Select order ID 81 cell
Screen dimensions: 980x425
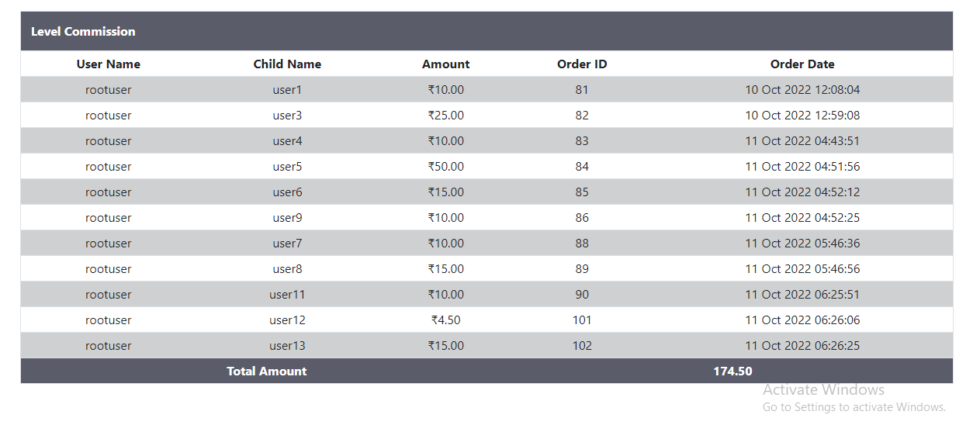tap(582, 90)
